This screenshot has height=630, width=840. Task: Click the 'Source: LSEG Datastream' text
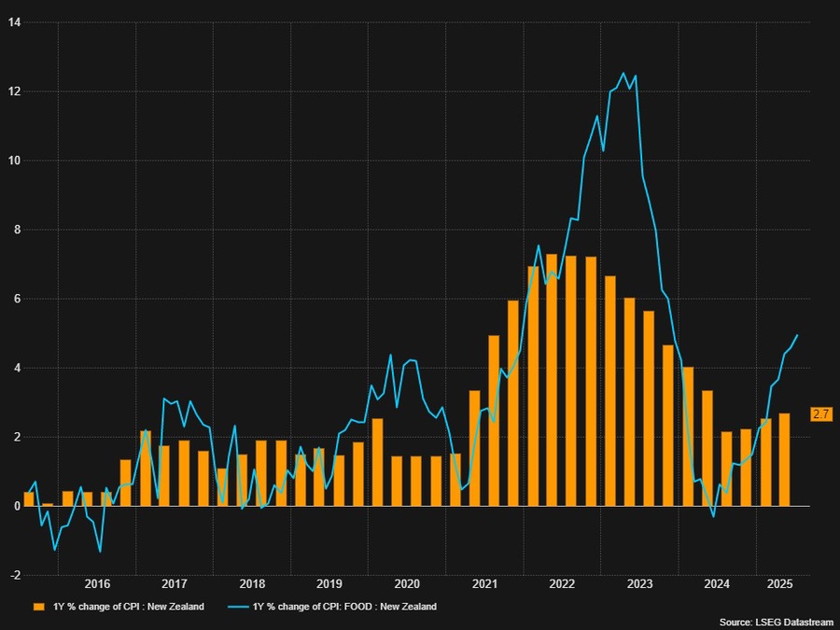776,621
